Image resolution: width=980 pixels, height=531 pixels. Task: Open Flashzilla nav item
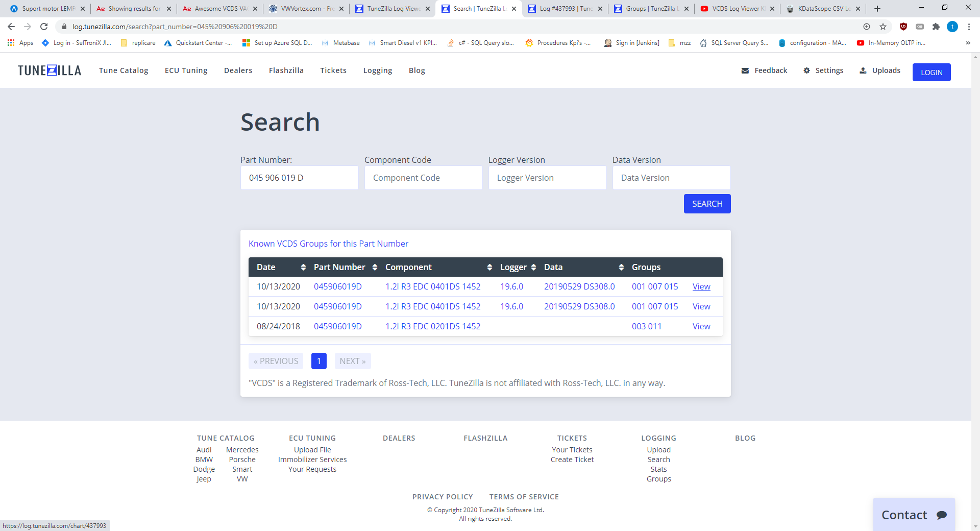pos(286,70)
